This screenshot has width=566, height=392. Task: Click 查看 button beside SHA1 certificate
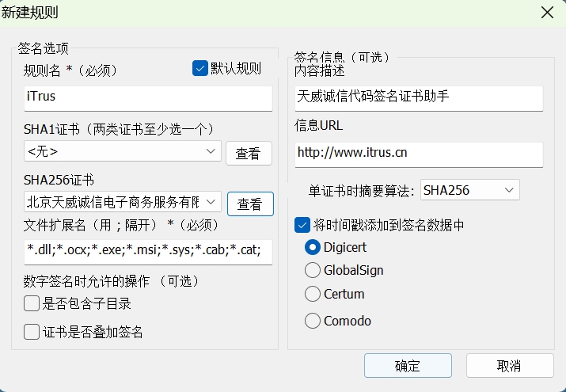click(x=249, y=154)
